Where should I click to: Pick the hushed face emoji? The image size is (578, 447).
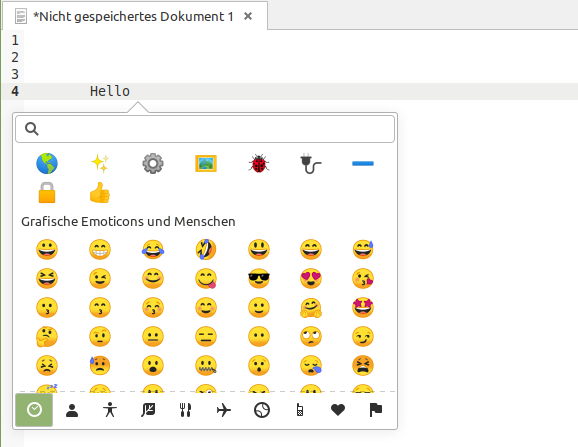tap(259, 366)
